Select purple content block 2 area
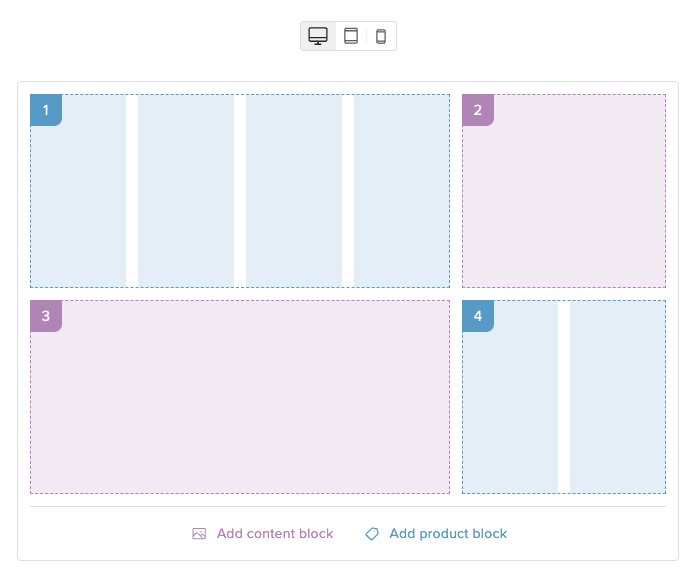696x574 pixels. tap(564, 200)
